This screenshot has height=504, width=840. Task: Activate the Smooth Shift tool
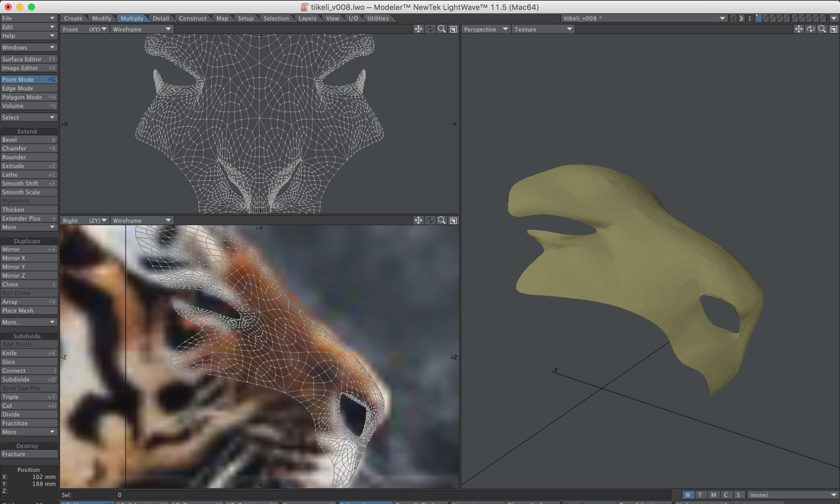click(29, 183)
